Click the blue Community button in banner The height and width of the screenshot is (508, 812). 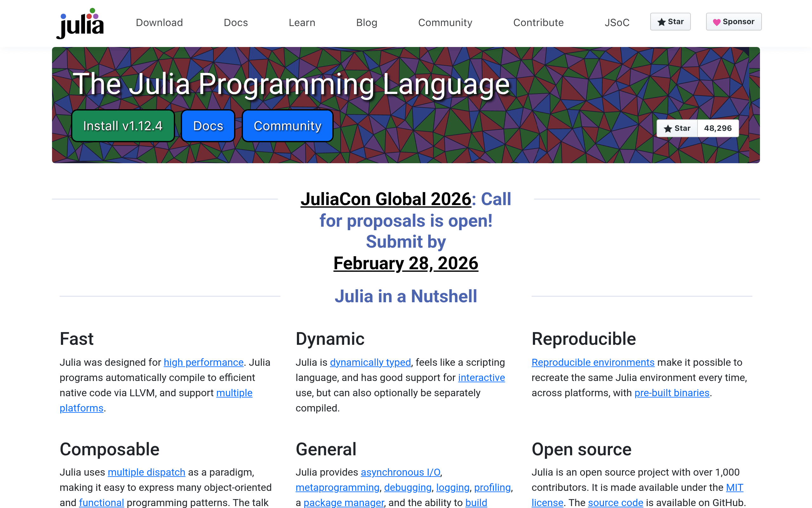[288, 126]
